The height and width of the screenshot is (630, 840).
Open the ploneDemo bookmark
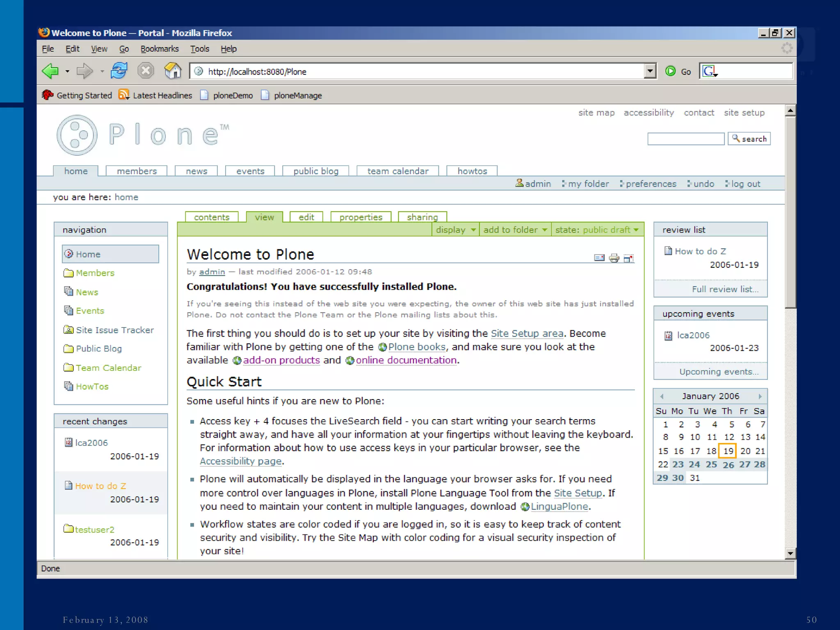pos(226,95)
